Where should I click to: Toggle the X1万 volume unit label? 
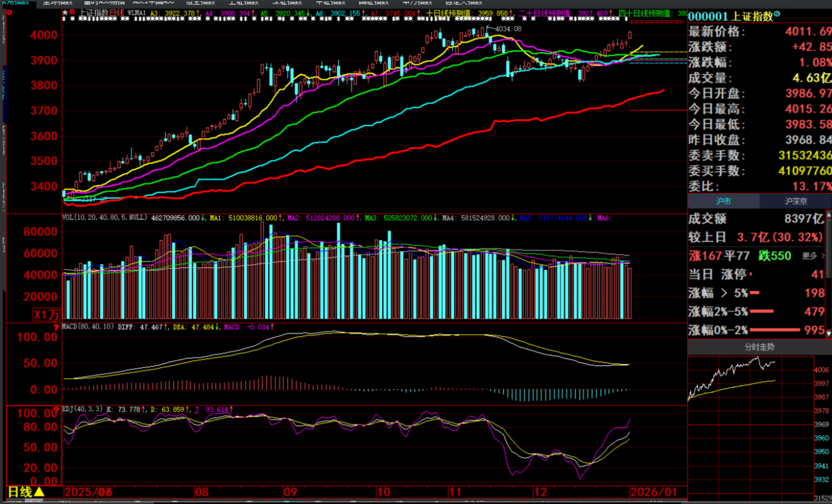pos(48,314)
